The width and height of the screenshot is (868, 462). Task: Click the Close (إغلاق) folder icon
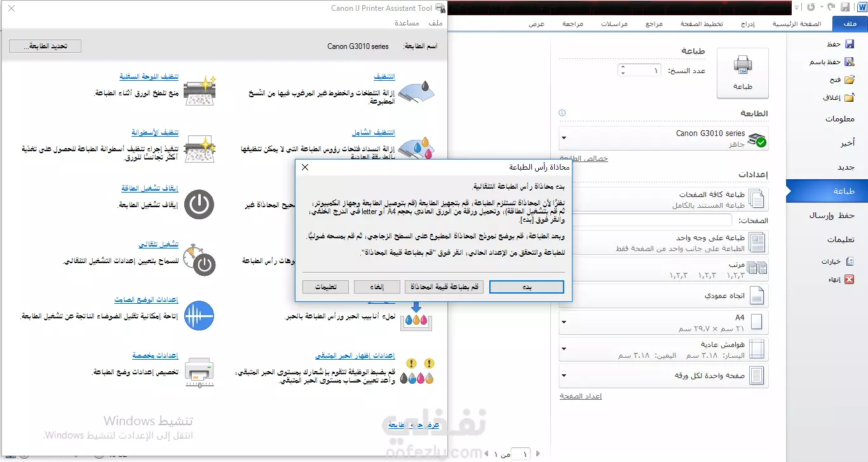click(850, 97)
